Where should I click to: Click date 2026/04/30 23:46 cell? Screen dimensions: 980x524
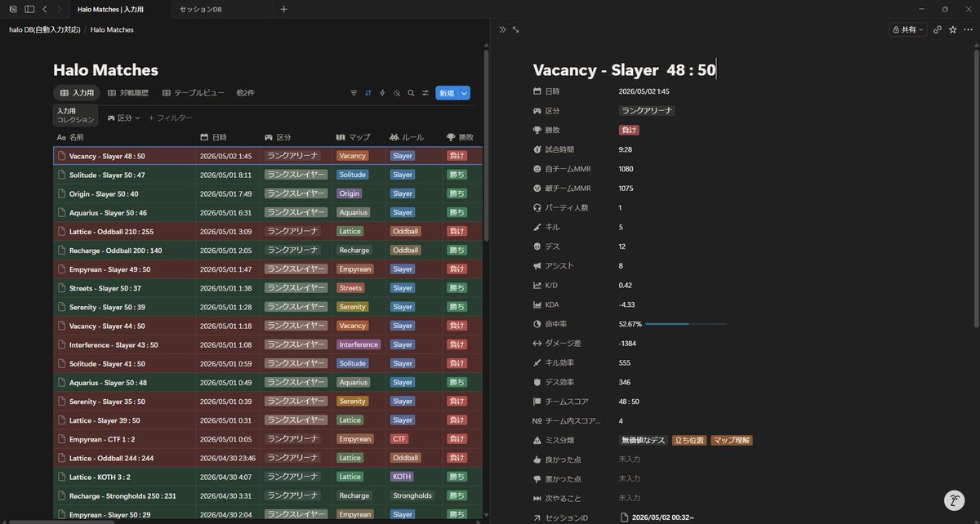click(x=228, y=458)
